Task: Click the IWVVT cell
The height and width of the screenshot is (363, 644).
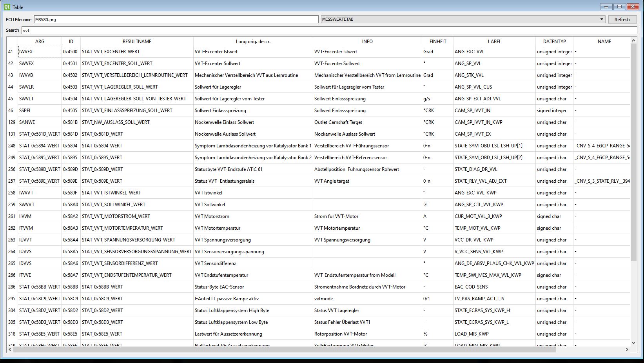Action: tap(40, 193)
